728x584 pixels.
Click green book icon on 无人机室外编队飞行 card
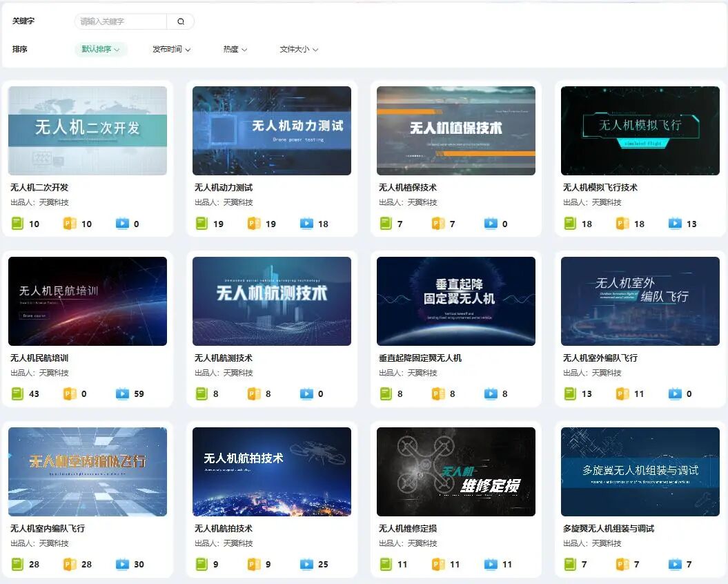click(x=570, y=393)
